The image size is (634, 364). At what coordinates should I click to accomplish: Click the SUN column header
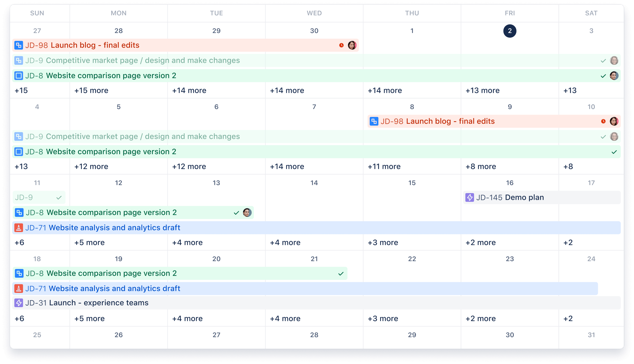coord(37,13)
